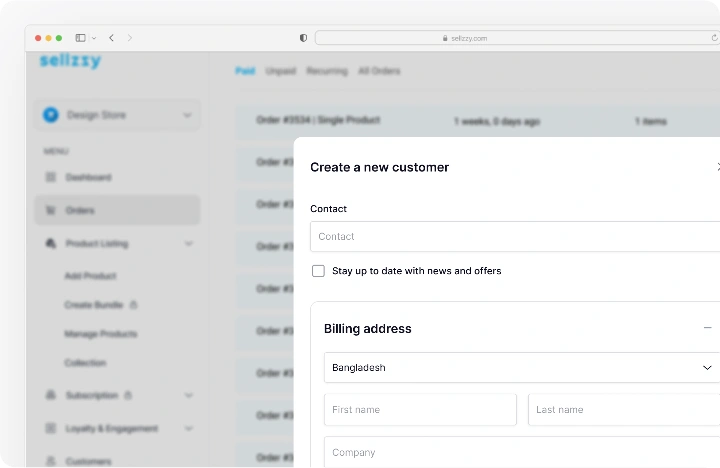Reload the page with the refresh icon
The image size is (720, 468).
(715, 38)
